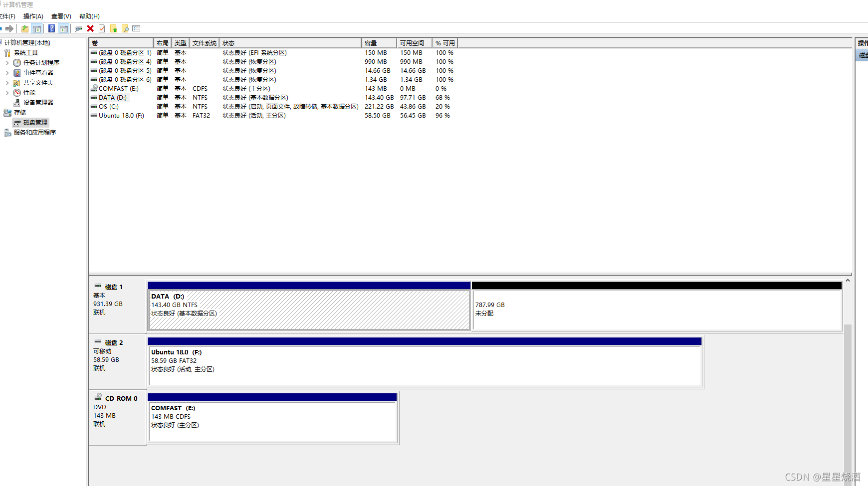
Task: Select the (磁盘 0 磁盘分区 5) row
Action: [273, 71]
